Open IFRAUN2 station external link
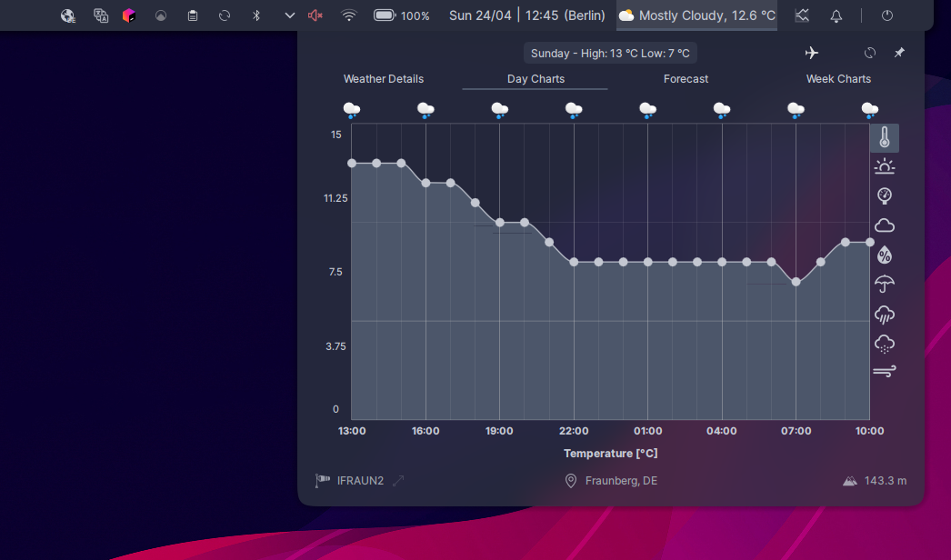Viewport: 951px width, 560px height. coord(398,481)
